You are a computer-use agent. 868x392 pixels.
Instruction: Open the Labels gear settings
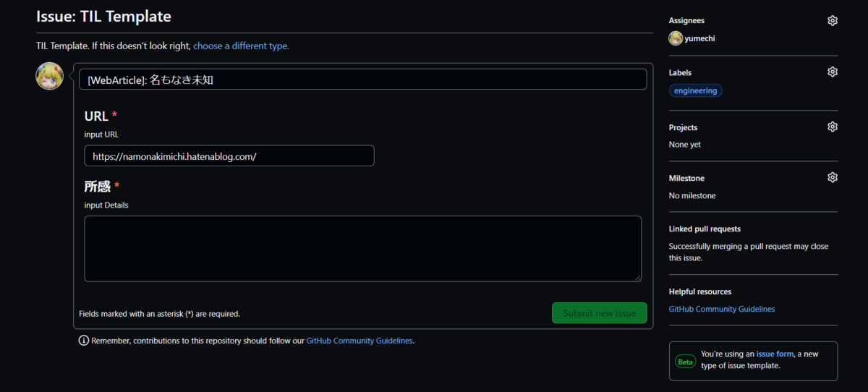(x=832, y=72)
